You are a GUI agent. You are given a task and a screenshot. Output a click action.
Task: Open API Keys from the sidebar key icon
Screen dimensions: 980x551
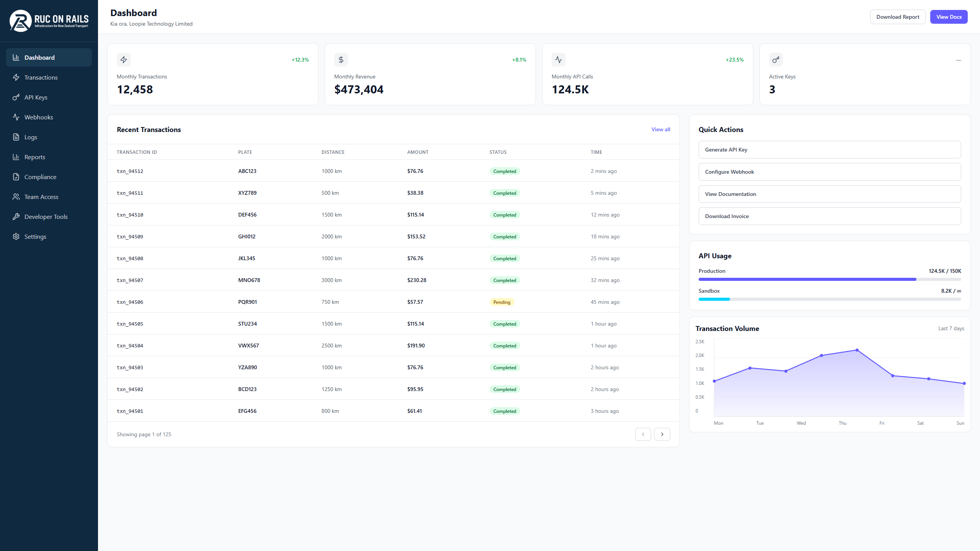click(16, 97)
